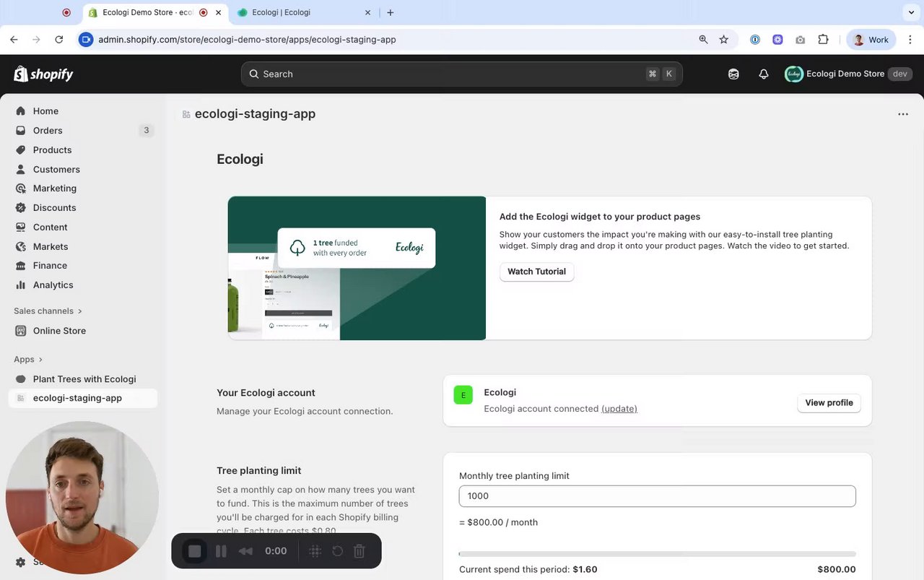The height and width of the screenshot is (580, 924).
Task: Click the Shopify logo
Action: [43, 74]
